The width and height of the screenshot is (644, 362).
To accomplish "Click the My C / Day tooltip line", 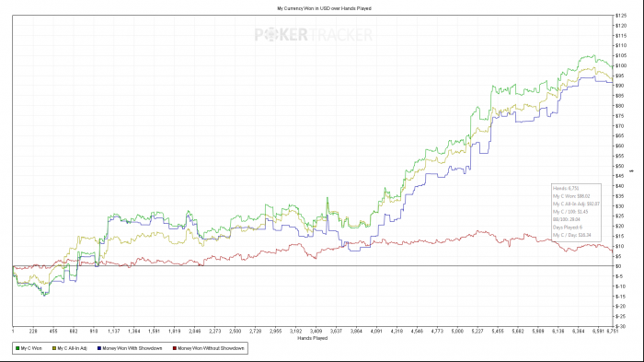I will tap(572, 235).
